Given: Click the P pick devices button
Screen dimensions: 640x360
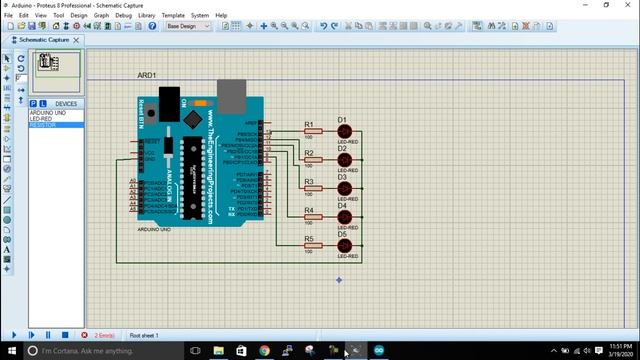Looking at the screenshot, I should 33,104.
